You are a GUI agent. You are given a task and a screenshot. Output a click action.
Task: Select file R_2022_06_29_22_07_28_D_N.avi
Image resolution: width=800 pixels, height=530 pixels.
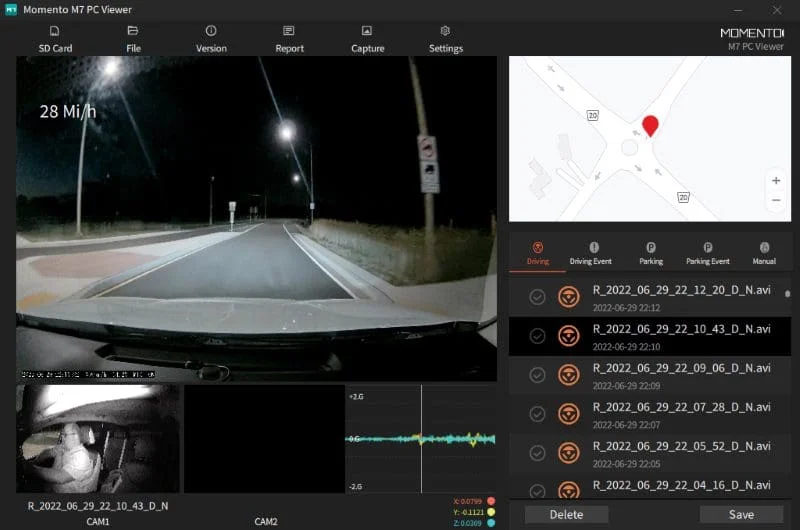click(x=649, y=414)
